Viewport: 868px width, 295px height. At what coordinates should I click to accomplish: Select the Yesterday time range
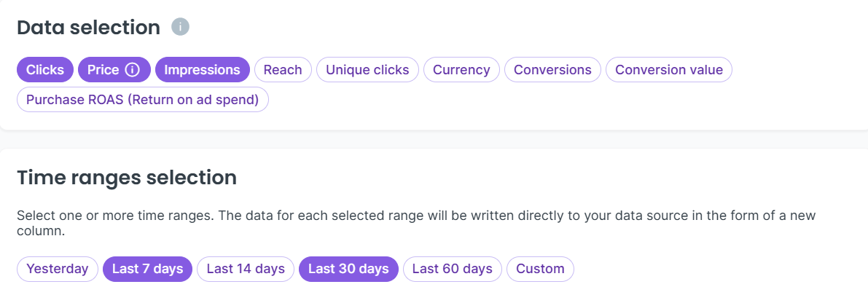click(x=58, y=269)
